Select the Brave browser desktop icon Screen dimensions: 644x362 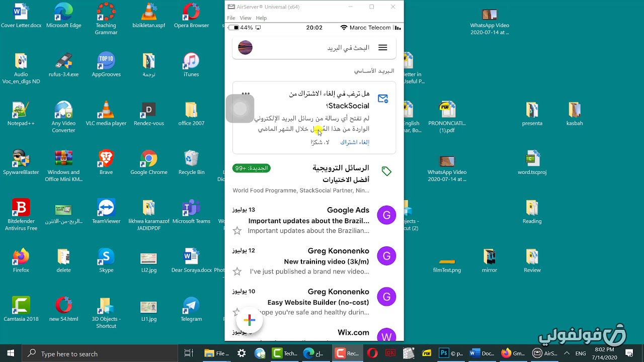(106, 162)
